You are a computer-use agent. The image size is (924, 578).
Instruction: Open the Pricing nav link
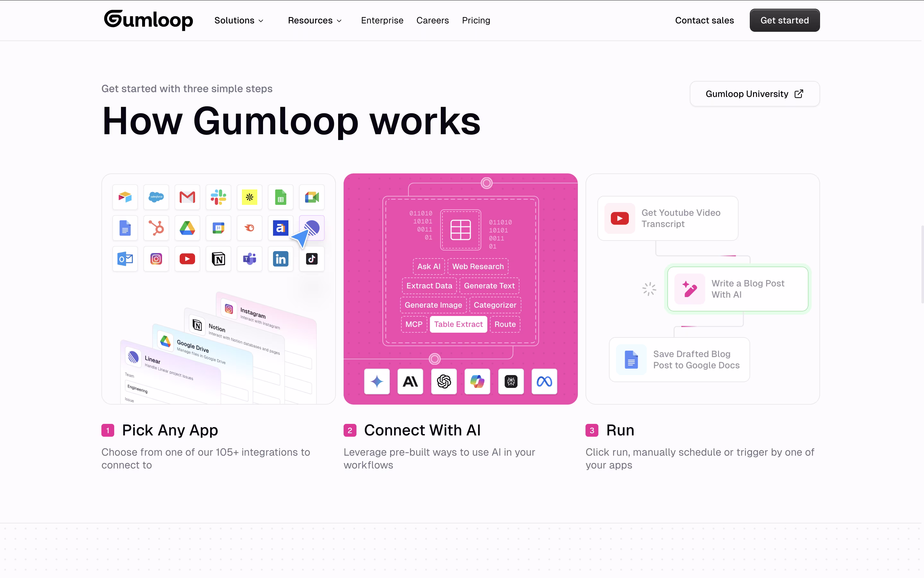(476, 21)
